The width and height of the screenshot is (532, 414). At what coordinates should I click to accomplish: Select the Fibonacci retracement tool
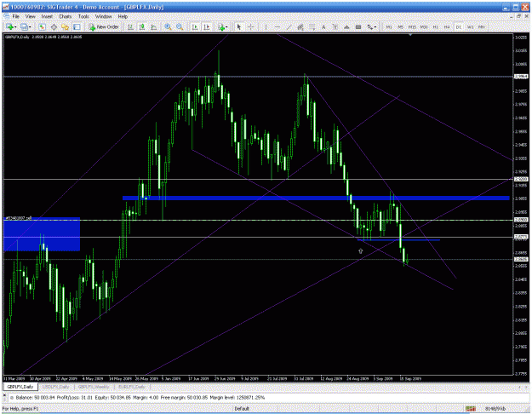point(312,26)
